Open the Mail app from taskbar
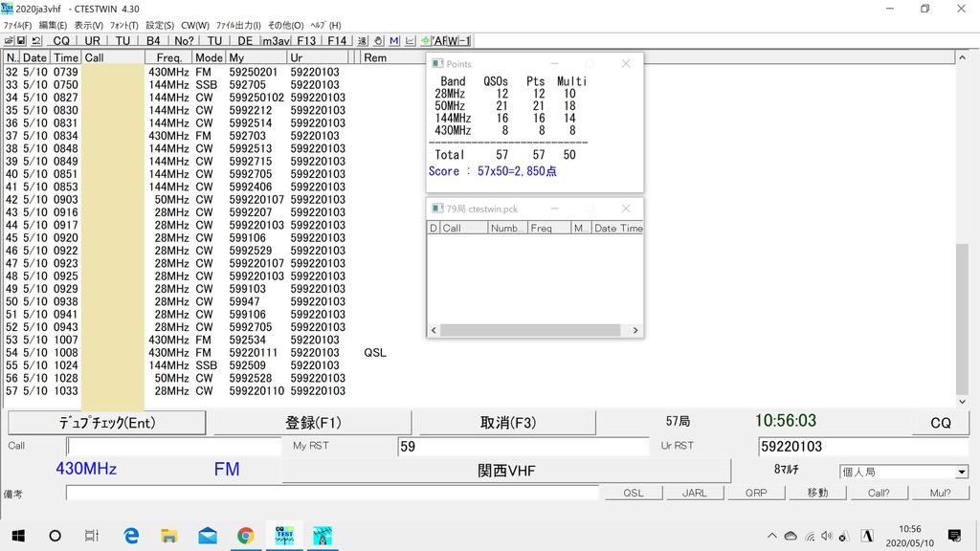The image size is (980, 551). pyautogui.click(x=208, y=536)
